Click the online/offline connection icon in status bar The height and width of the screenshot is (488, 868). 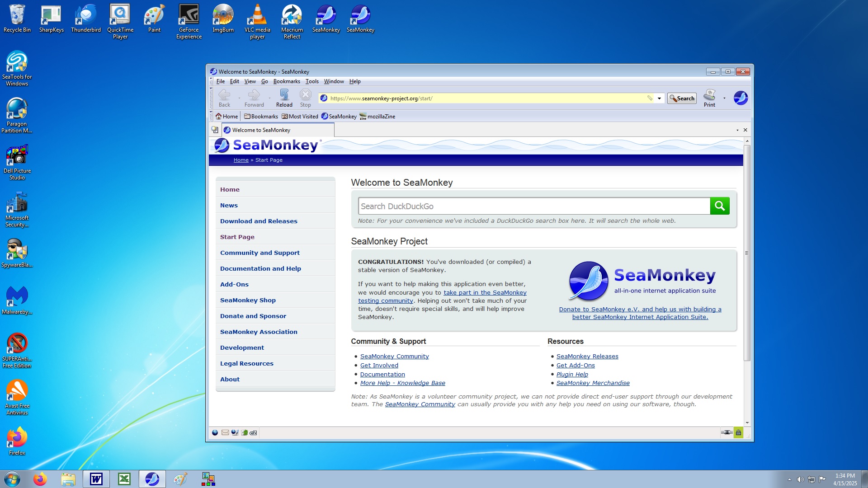point(726,433)
